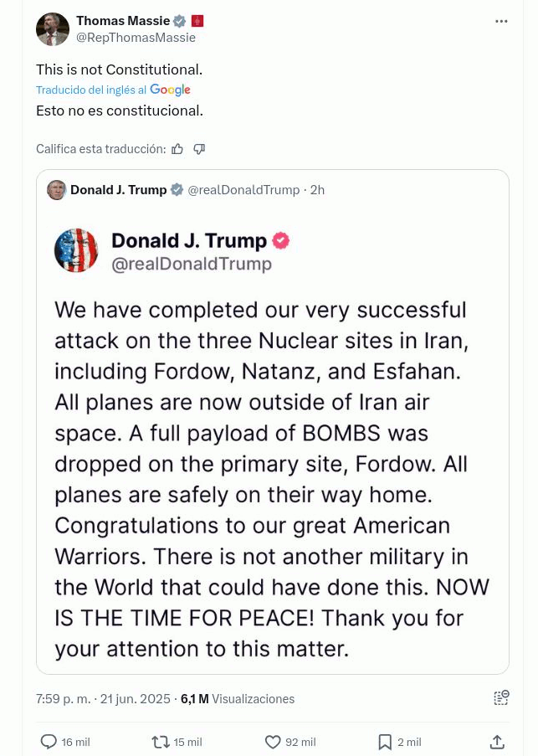Rate the translation with thumbs down
The width and height of the screenshot is (538, 756).
[199, 149]
